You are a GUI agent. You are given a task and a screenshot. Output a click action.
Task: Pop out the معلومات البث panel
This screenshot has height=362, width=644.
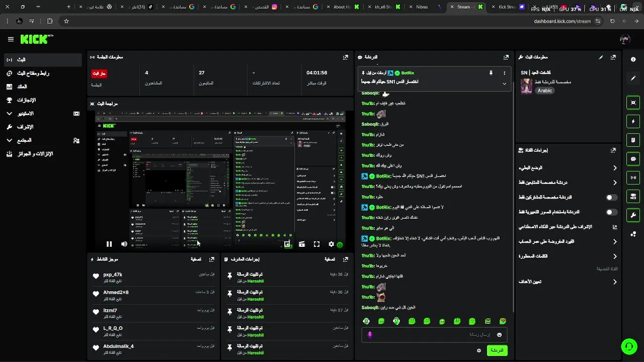pos(613,57)
